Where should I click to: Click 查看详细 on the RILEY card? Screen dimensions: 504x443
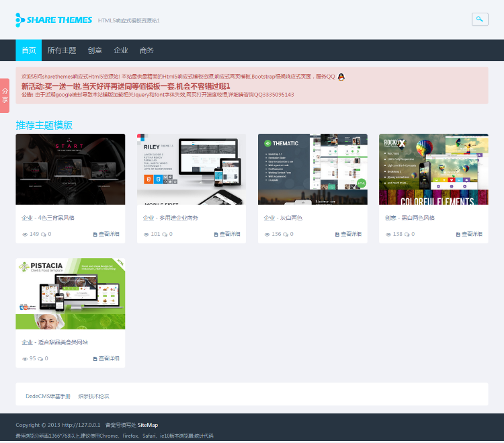227,234
